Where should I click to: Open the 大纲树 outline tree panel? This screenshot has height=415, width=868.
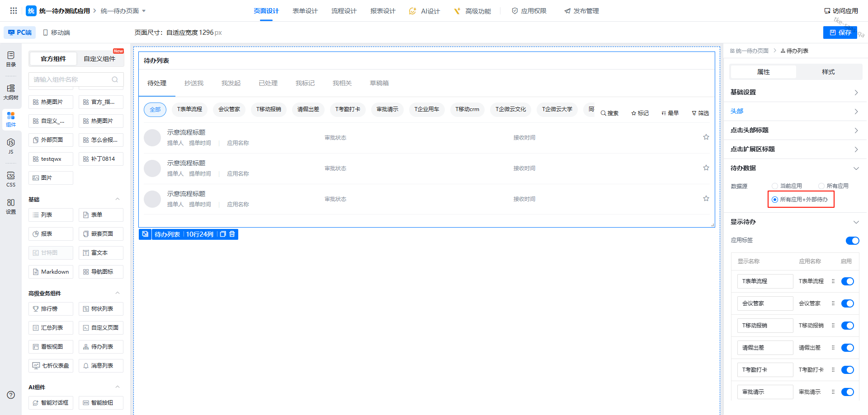[x=11, y=92]
